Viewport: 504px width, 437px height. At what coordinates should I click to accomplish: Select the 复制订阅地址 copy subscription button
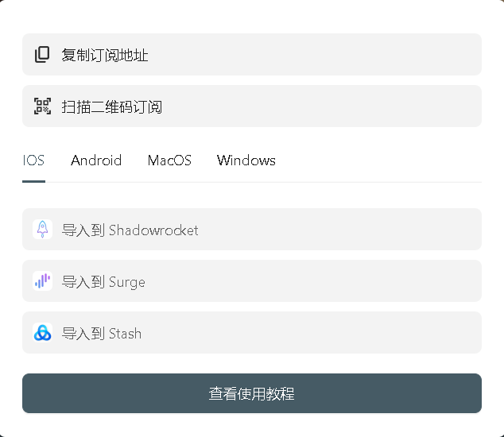tap(252, 54)
